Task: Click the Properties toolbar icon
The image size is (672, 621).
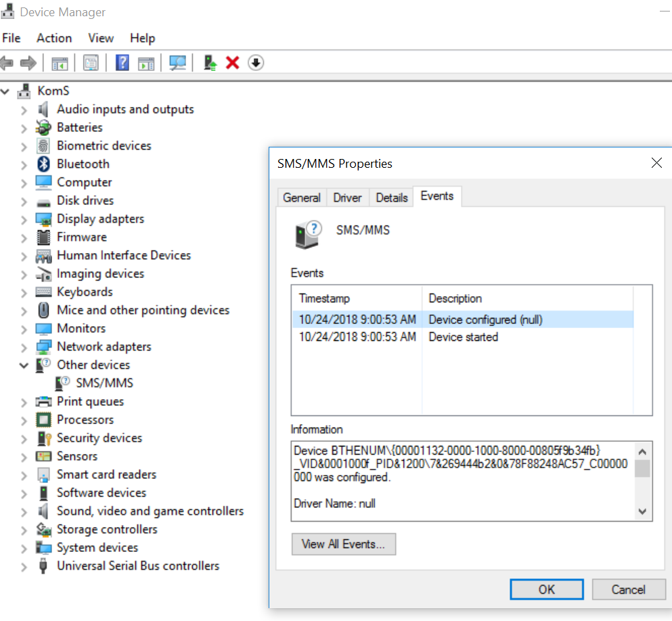Action: [x=91, y=63]
